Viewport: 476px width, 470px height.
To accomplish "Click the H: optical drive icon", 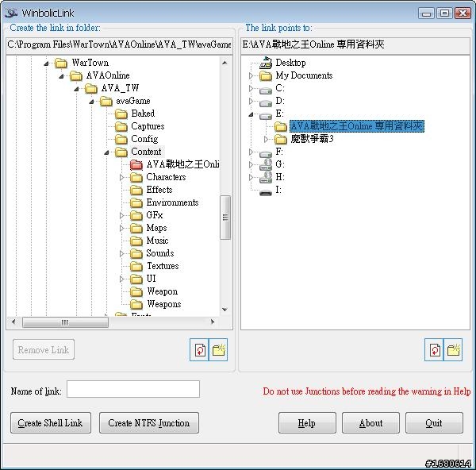I will tap(266, 177).
